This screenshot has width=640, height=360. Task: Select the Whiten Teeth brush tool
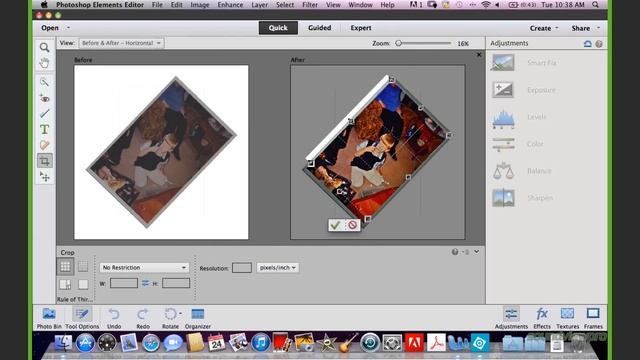[x=44, y=113]
